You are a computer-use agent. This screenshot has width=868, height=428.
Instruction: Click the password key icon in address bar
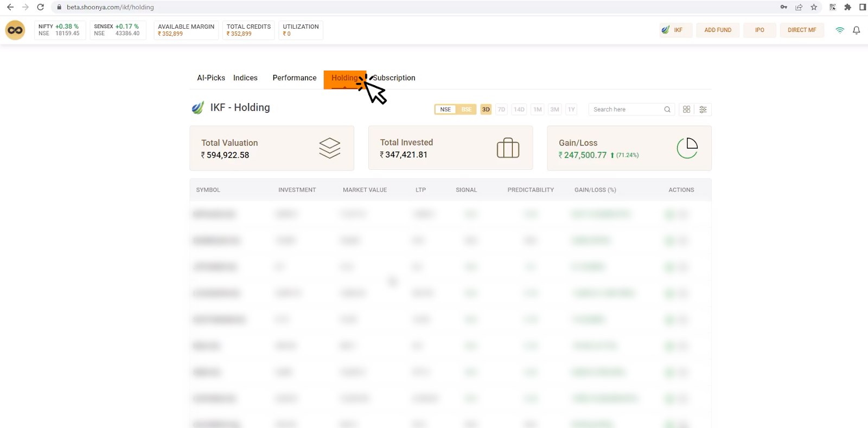coord(783,7)
